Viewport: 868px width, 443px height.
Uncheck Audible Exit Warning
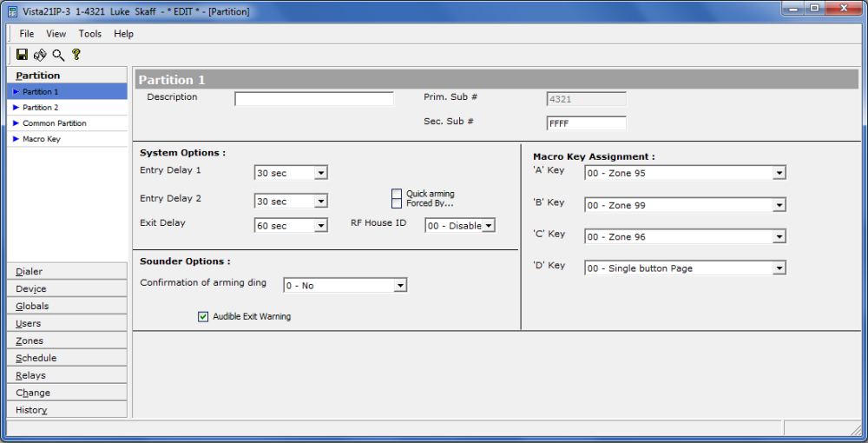[203, 317]
